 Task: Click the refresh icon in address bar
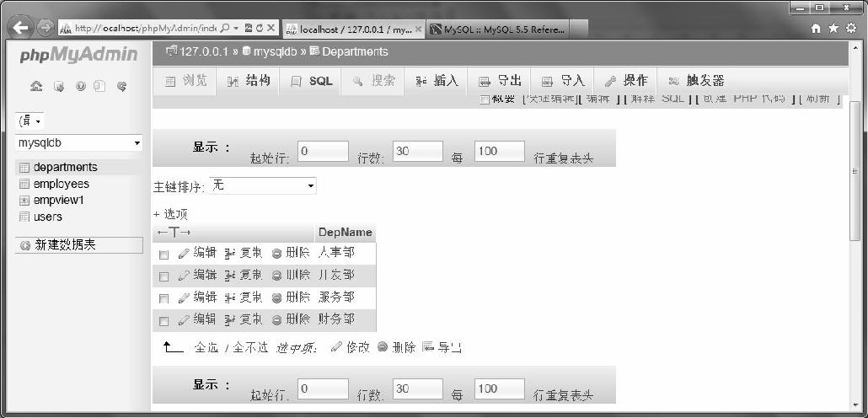click(x=259, y=28)
